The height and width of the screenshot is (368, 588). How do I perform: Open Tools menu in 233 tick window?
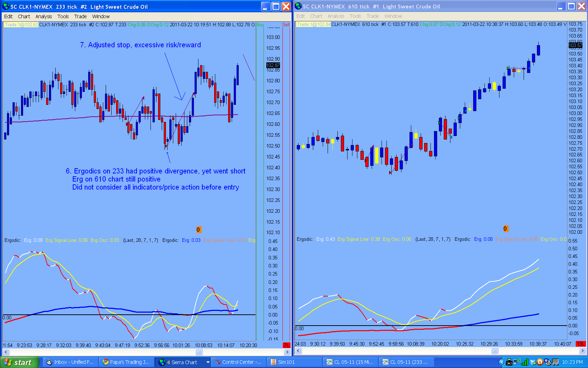click(63, 16)
